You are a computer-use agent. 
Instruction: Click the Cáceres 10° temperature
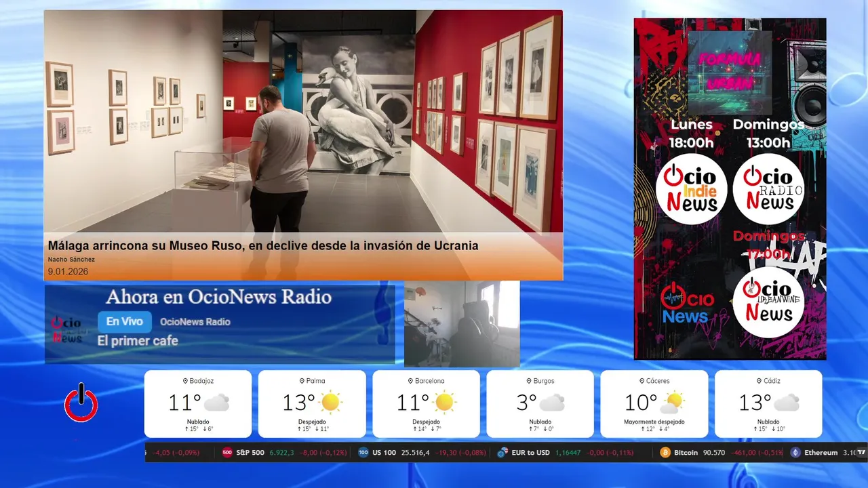coord(641,403)
